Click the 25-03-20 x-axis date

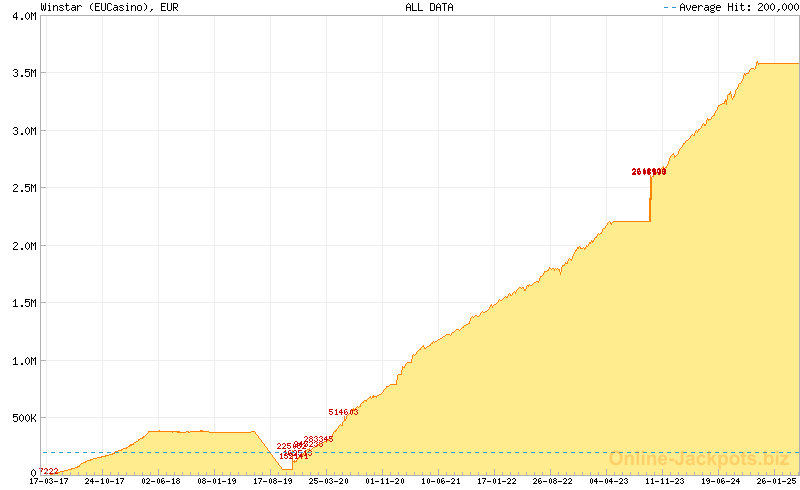[x=328, y=481]
